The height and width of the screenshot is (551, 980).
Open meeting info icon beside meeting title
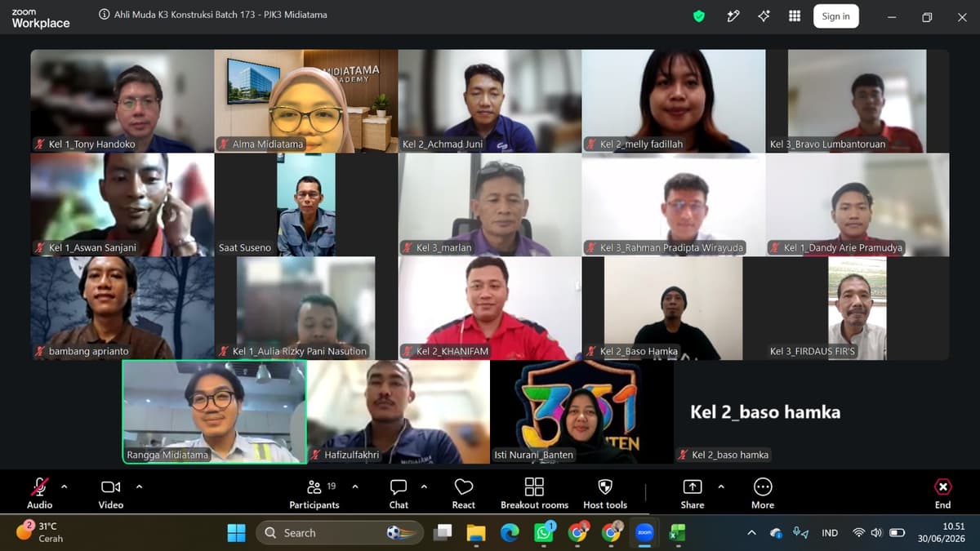pyautogui.click(x=104, y=15)
